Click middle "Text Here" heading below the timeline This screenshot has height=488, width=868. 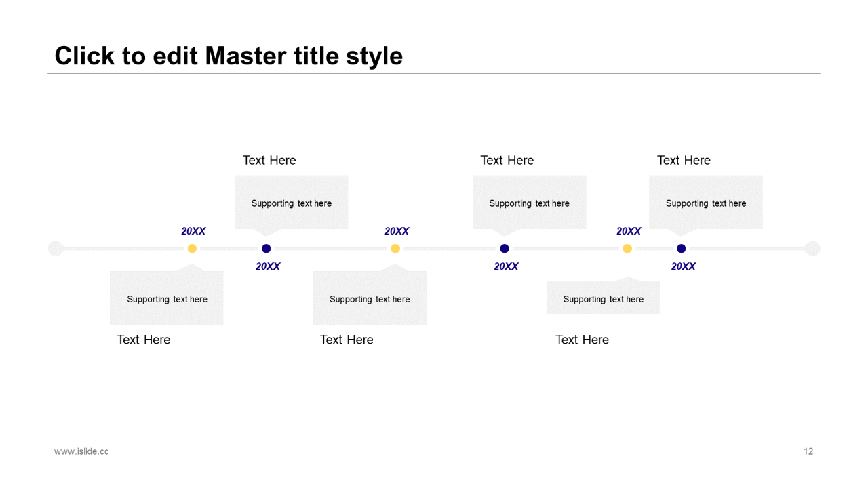(x=347, y=340)
